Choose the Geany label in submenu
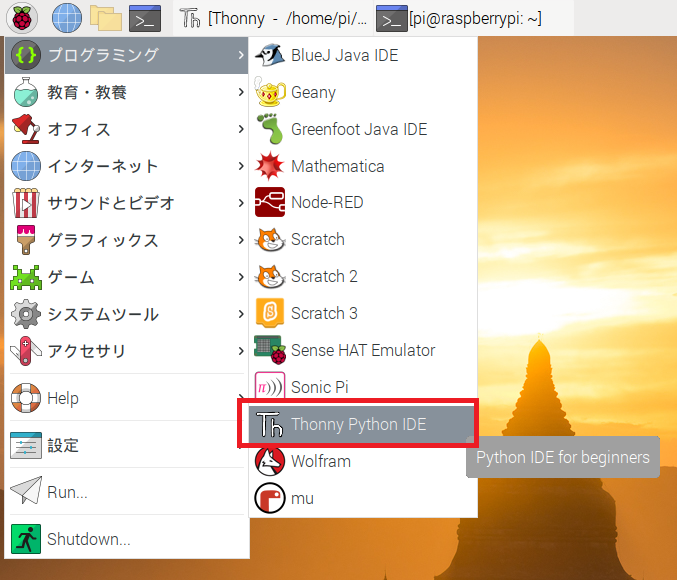 [313, 93]
